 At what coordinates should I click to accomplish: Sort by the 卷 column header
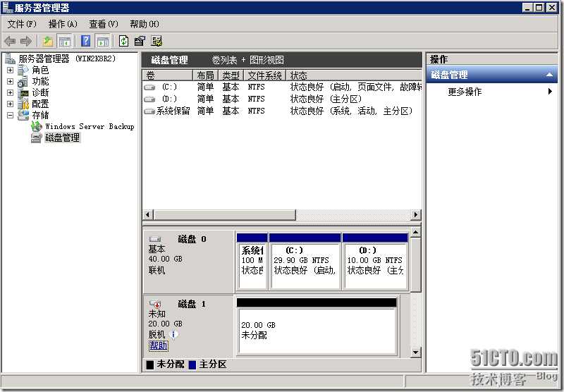tap(168, 75)
